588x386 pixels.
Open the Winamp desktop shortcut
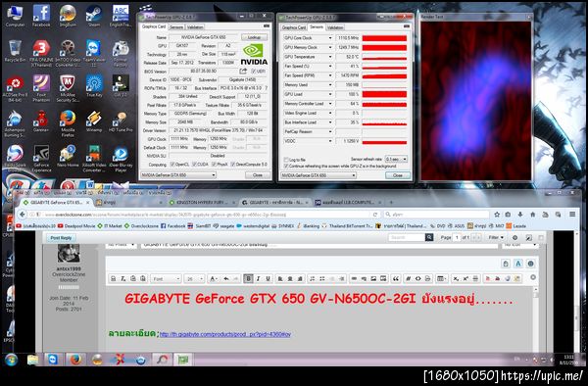(x=94, y=121)
